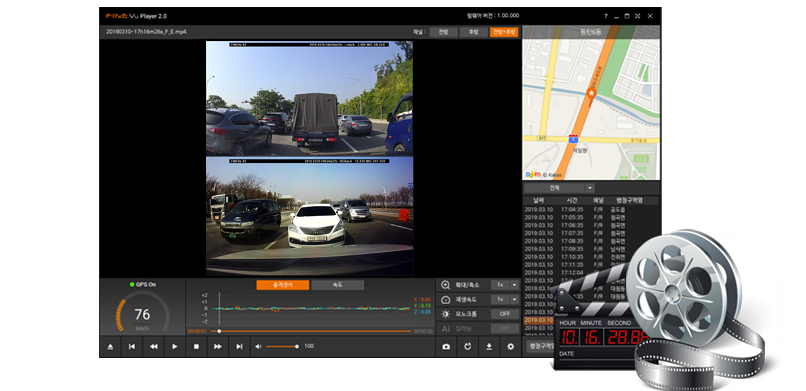Skip to the previous video file
Screen dimensions: 806x391
[132, 347]
